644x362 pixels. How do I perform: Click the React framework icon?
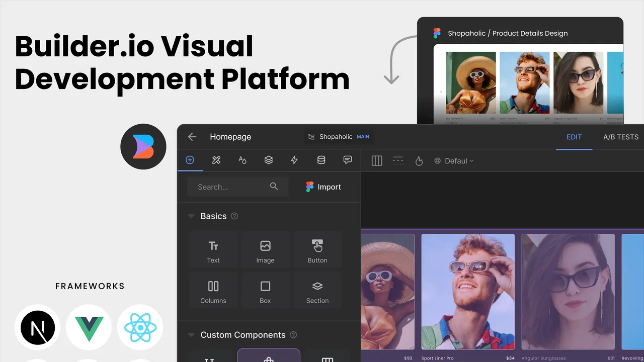140,327
